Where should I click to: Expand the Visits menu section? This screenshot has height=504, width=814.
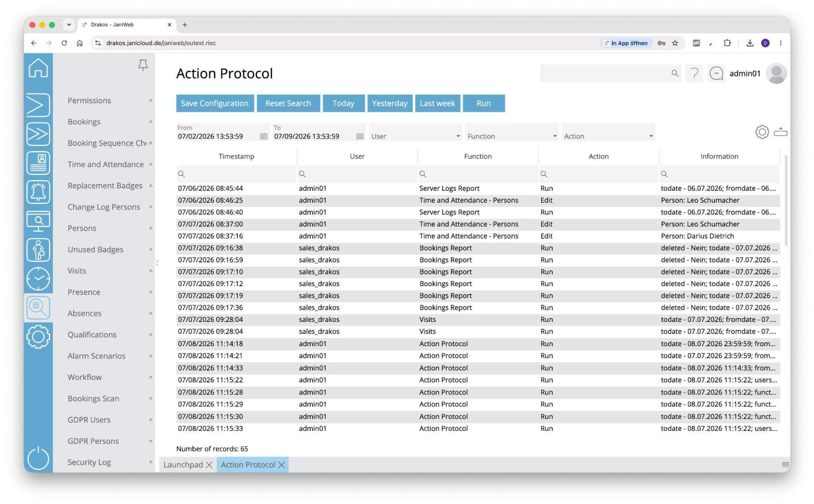click(151, 271)
